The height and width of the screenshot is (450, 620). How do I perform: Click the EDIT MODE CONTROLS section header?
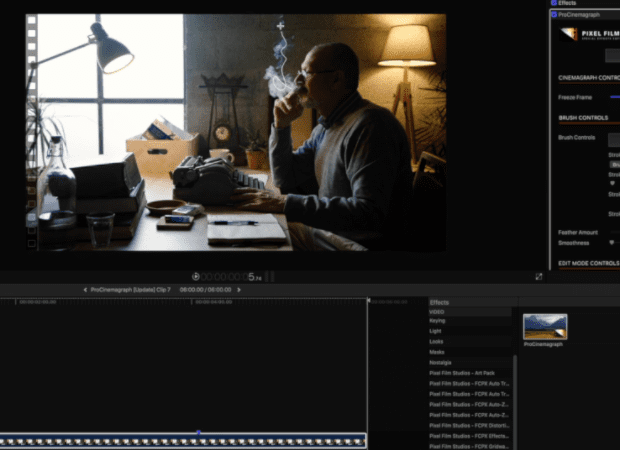(x=589, y=263)
